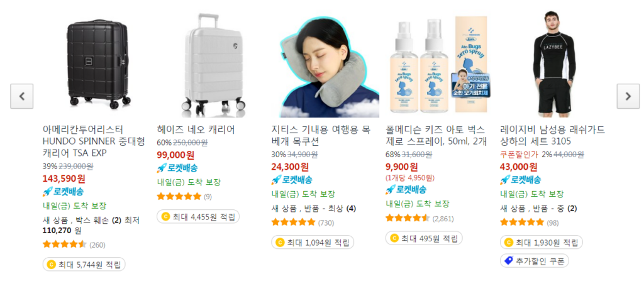The image size is (644, 286).
Task: Click star rating with 2,861 reviews
Action: point(407,218)
